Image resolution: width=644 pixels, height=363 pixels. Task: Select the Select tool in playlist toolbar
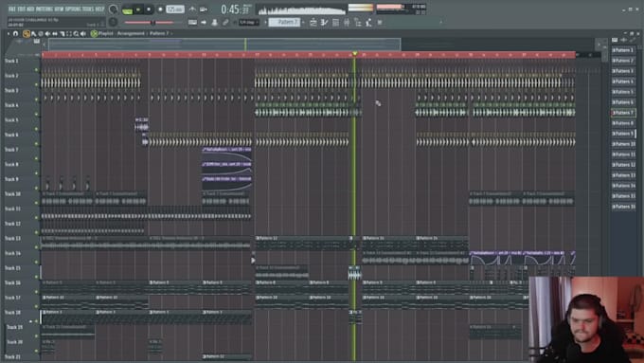(x=69, y=34)
